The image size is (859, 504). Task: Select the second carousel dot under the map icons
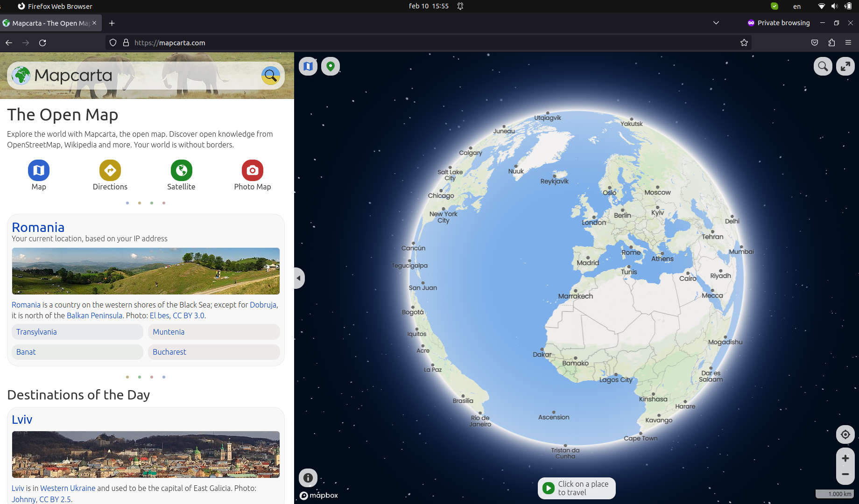pos(139,203)
